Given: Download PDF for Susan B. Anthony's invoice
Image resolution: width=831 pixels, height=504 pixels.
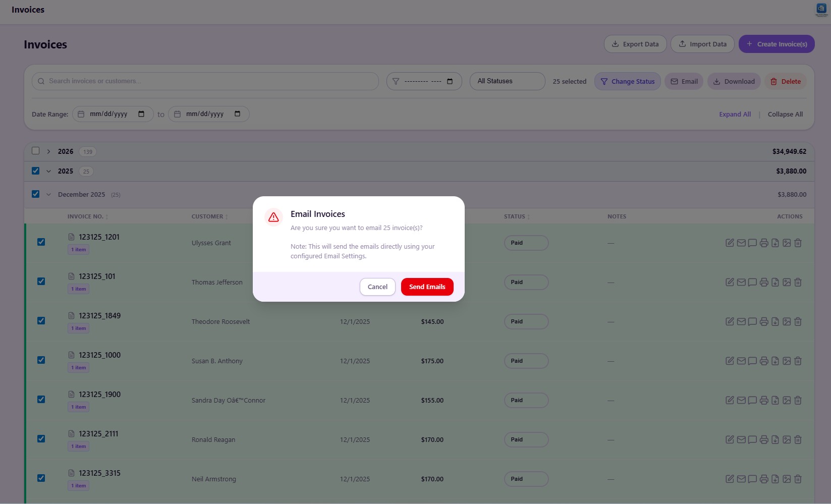Looking at the screenshot, I should [x=775, y=361].
